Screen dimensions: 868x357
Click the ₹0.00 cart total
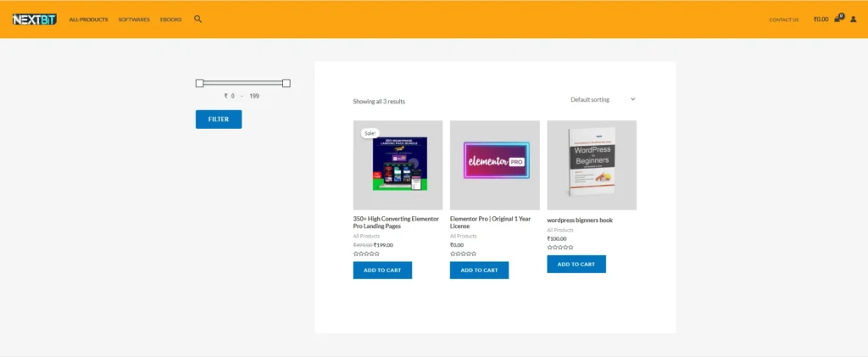(x=821, y=20)
